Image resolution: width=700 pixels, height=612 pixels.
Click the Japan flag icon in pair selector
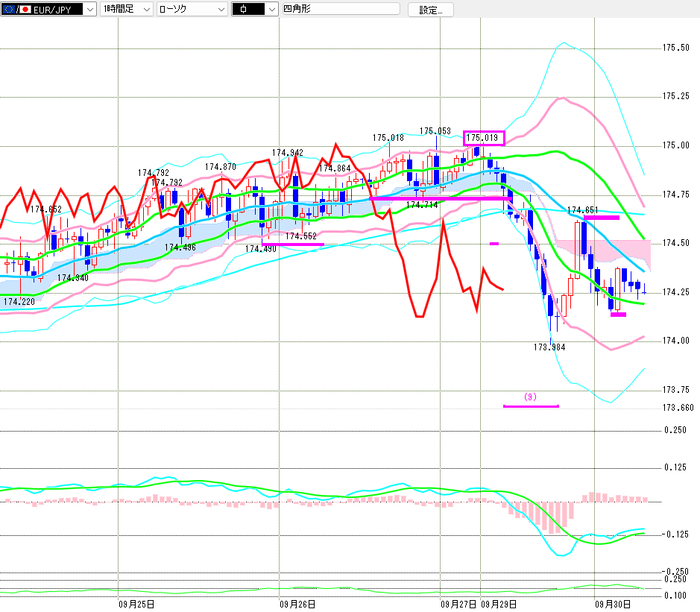[25, 10]
